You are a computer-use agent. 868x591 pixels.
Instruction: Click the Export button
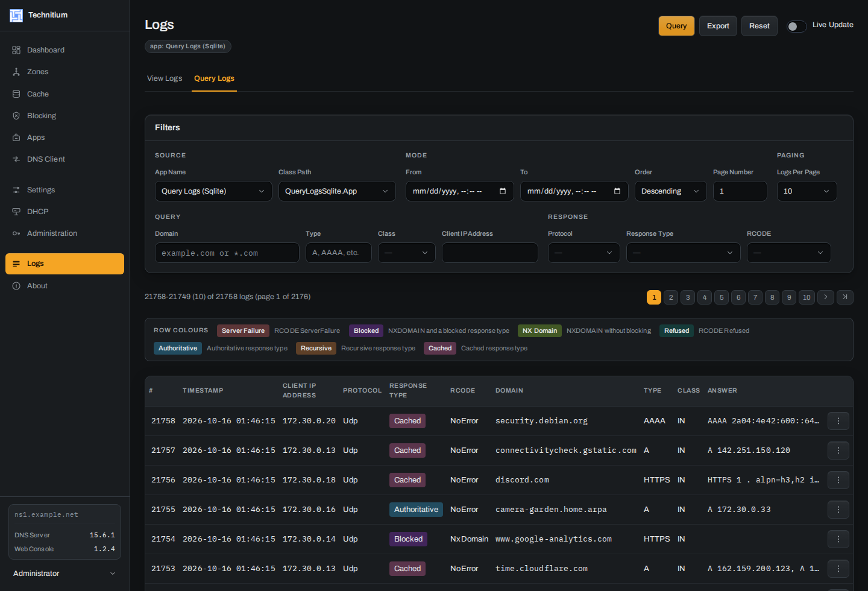(718, 26)
